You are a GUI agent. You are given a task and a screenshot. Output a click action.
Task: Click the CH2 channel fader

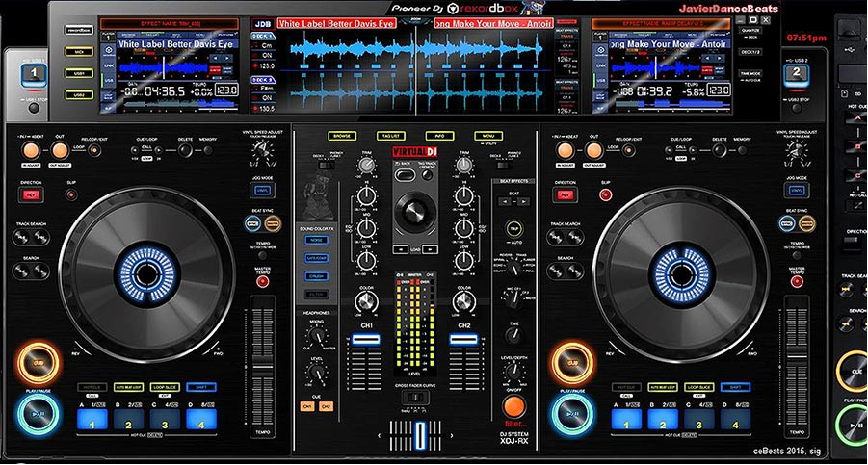pos(463,340)
